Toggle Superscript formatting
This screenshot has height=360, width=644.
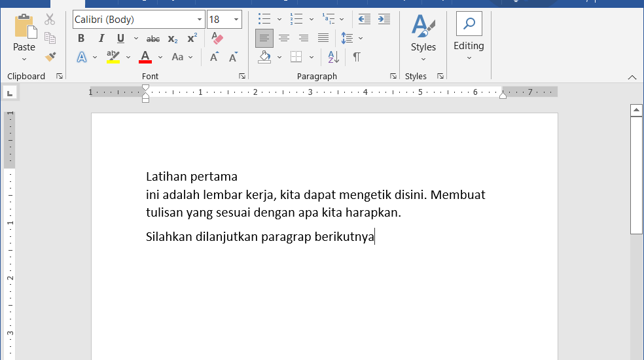(x=192, y=38)
